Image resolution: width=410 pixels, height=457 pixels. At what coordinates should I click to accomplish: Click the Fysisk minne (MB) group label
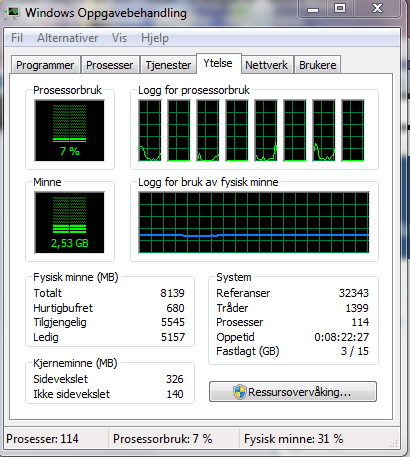click(76, 277)
